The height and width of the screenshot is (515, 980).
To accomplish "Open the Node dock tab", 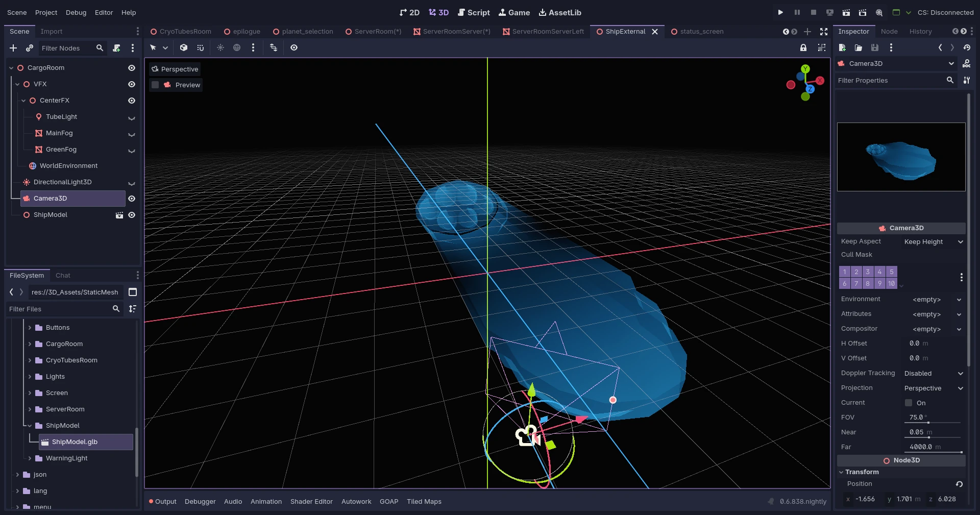I will 889,32.
